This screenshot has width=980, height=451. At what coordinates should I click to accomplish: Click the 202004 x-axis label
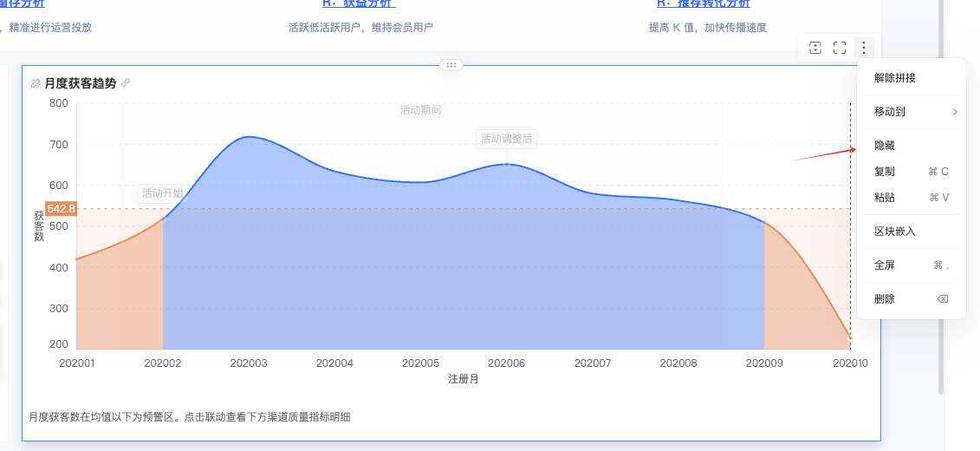334,363
